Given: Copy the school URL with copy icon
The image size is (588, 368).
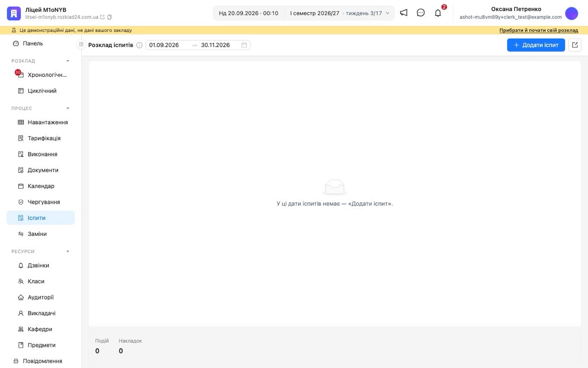Looking at the screenshot, I should coord(109,17).
